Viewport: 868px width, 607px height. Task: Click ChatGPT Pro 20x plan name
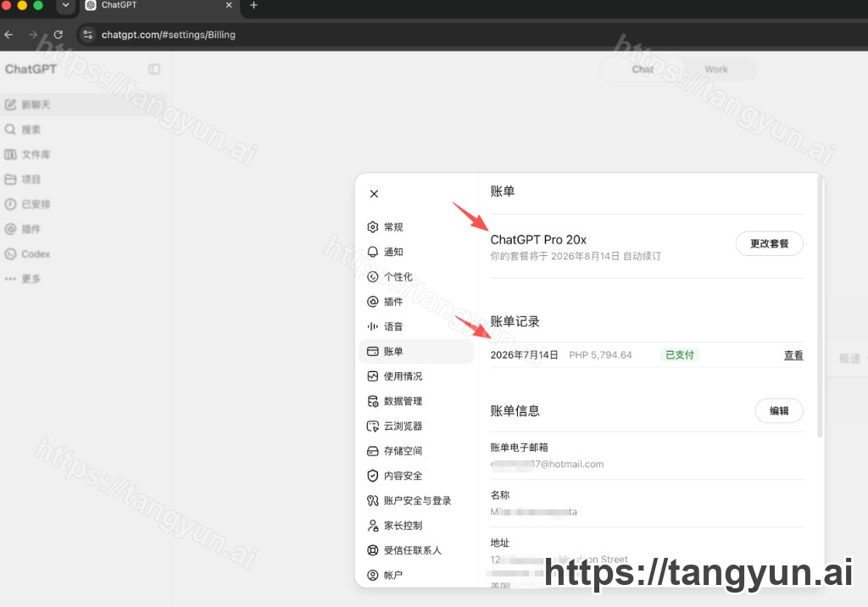point(538,240)
